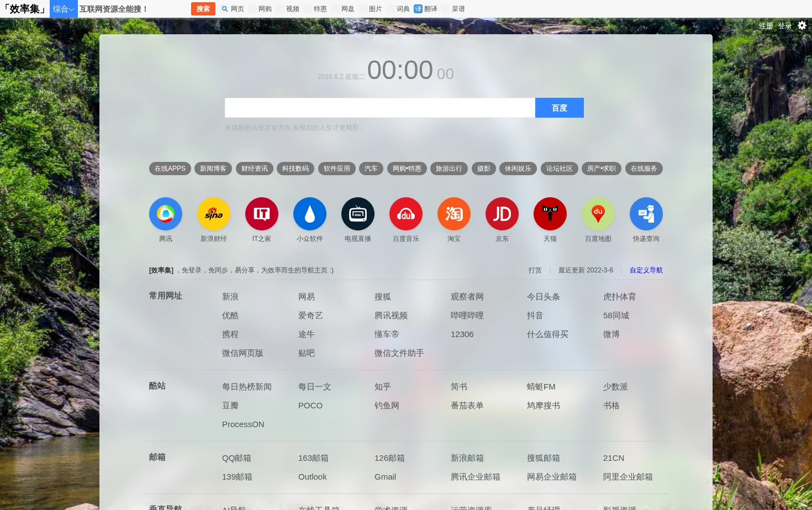This screenshot has width=812, height=510.
Task: Open the Gmail link
Action: click(x=386, y=477)
